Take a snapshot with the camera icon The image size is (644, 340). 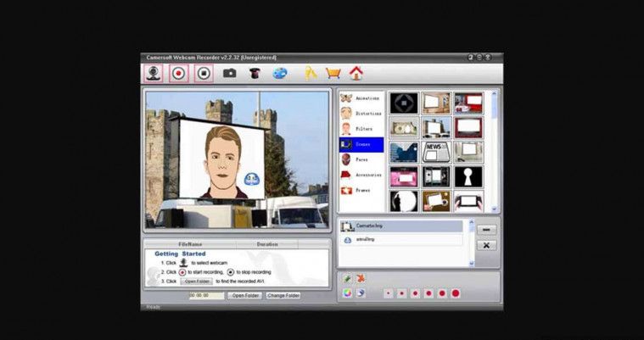tap(230, 74)
